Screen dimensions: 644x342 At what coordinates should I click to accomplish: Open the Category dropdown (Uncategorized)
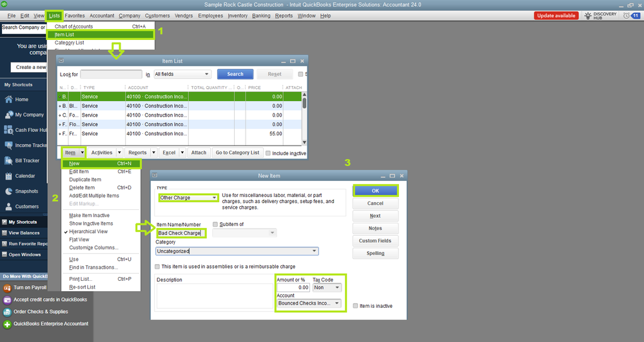click(237, 251)
